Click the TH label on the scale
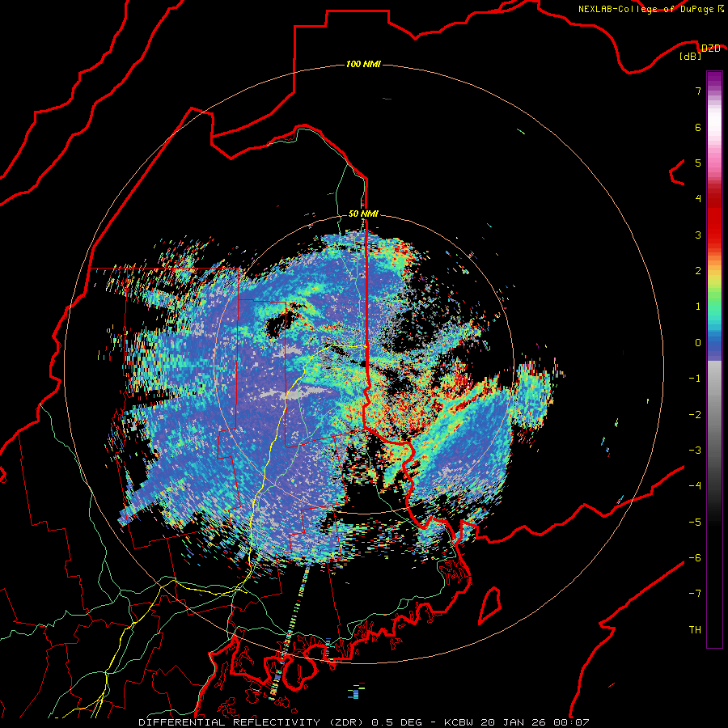This screenshot has width=728, height=728. [695, 630]
